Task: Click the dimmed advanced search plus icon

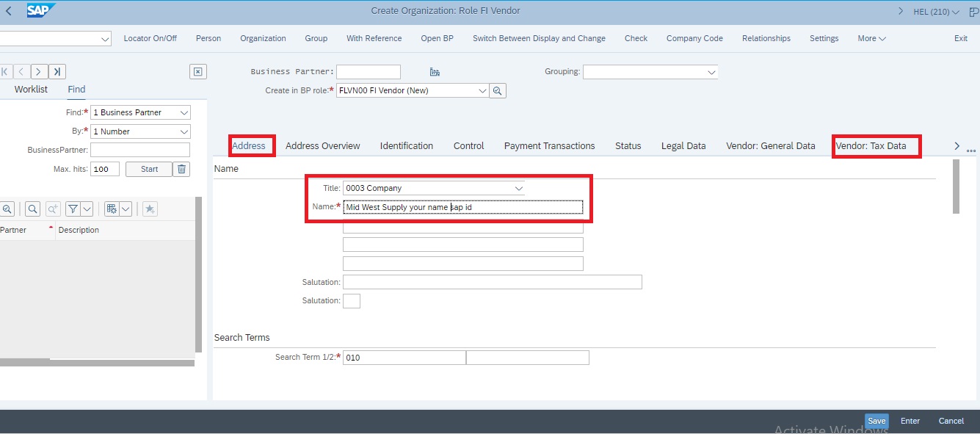Action: (53, 209)
